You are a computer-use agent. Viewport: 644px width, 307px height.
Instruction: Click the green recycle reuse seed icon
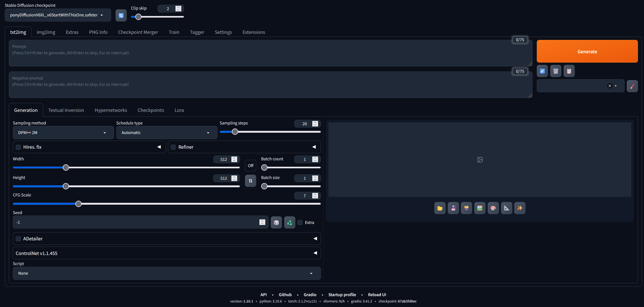pyautogui.click(x=290, y=222)
